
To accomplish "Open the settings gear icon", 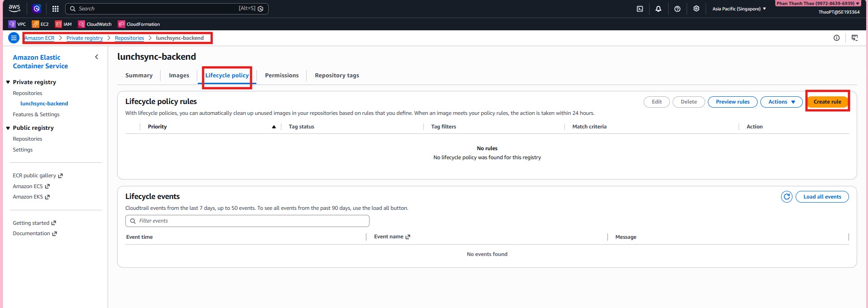I will [696, 9].
